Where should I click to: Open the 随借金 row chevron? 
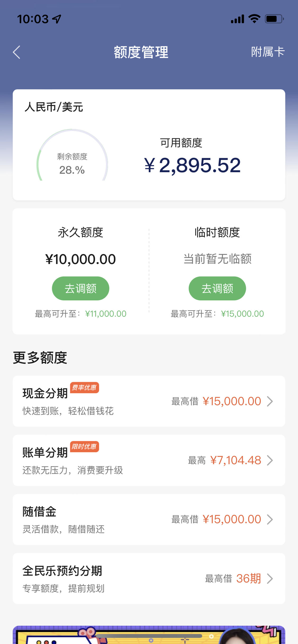point(270,519)
